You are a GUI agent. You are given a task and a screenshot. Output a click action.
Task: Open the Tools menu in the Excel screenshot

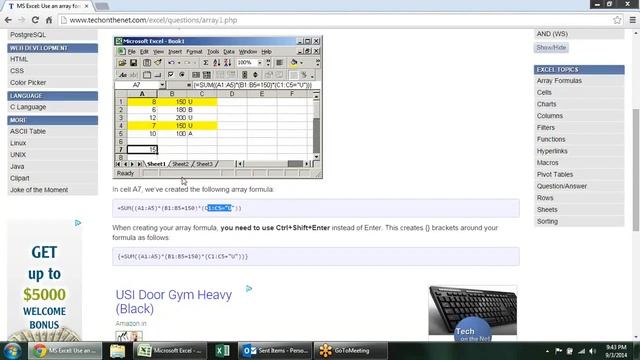(x=213, y=52)
